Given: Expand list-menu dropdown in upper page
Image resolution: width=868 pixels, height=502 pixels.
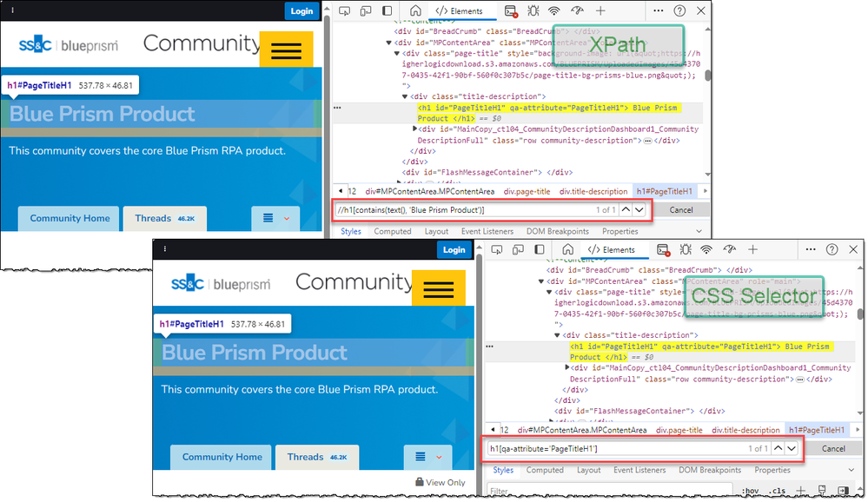Looking at the screenshot, I should pos(275,219).
